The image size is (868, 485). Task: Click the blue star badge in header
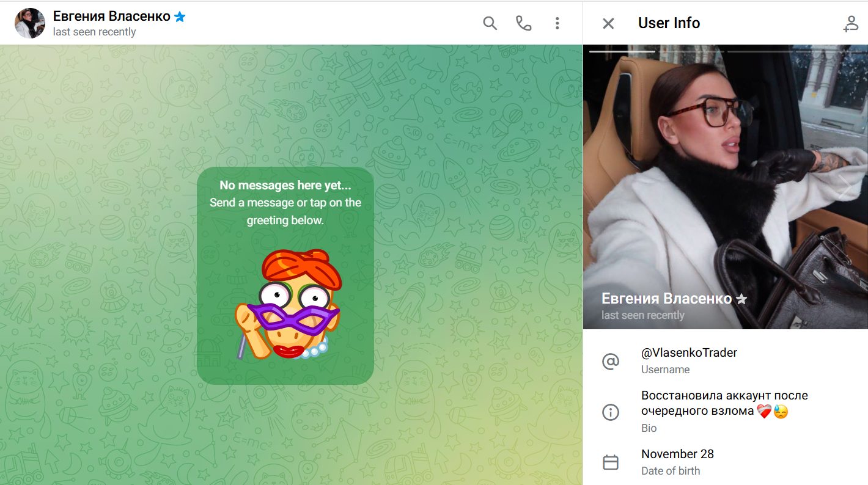[180, 16]
